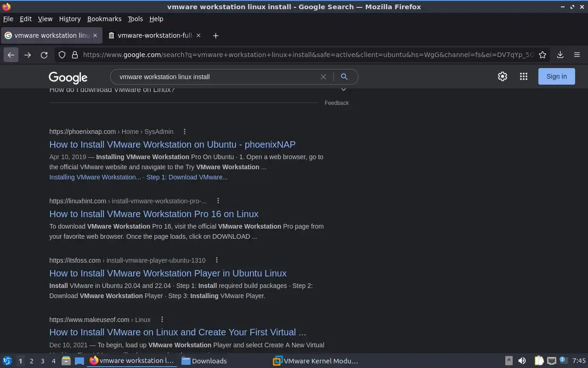Click the 'https://phoenixnap.com' breadcrumb text
Screen dimensions: 588x368
click(x=83, y=132)
